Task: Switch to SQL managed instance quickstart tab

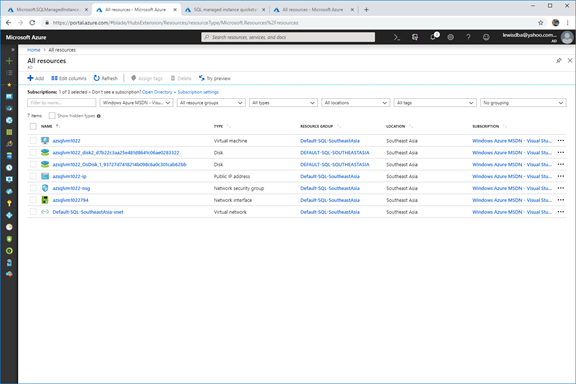Action: pos(225,10)
